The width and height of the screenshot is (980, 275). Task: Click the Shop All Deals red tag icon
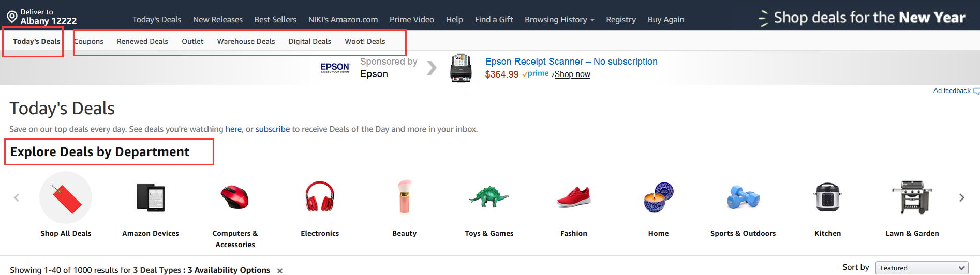(x=66, y=198)
